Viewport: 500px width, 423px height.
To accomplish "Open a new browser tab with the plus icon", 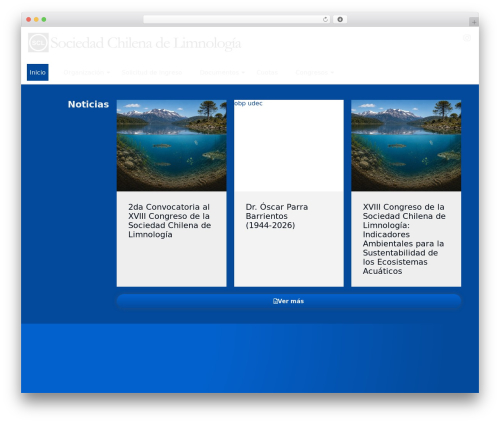I will [474, 22].
